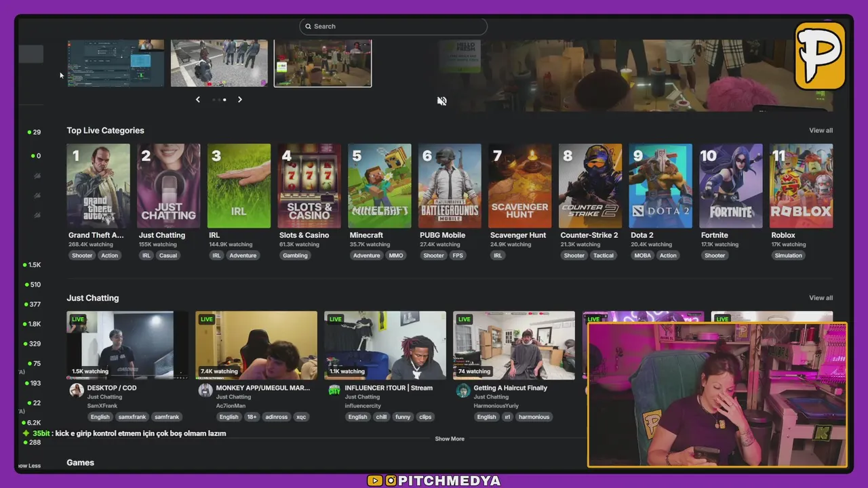Select chill stream tag
The height and width of the screenshot is (488, 868).
pyautogui.click(x=382, y=417)
